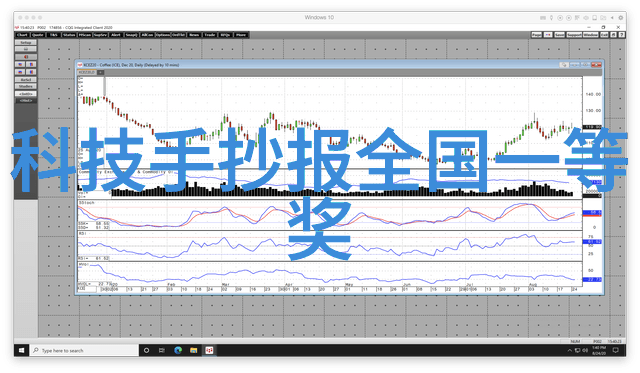The width and height of the screenshot is (640, 373).
Task: Click the AllCon toolbar button
Action: 147,35
